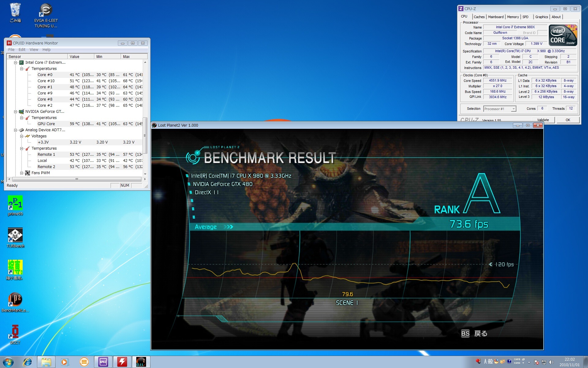This screenshot has height=368, width=588.
Task: Click the horizontal scrollbar in Hardware Monitor
Action: coord(77,179)
